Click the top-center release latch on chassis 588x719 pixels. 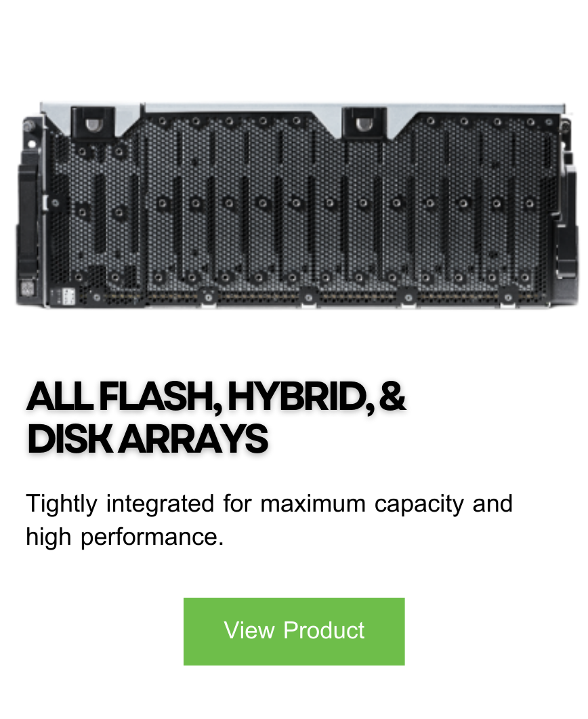coord(365,123)
